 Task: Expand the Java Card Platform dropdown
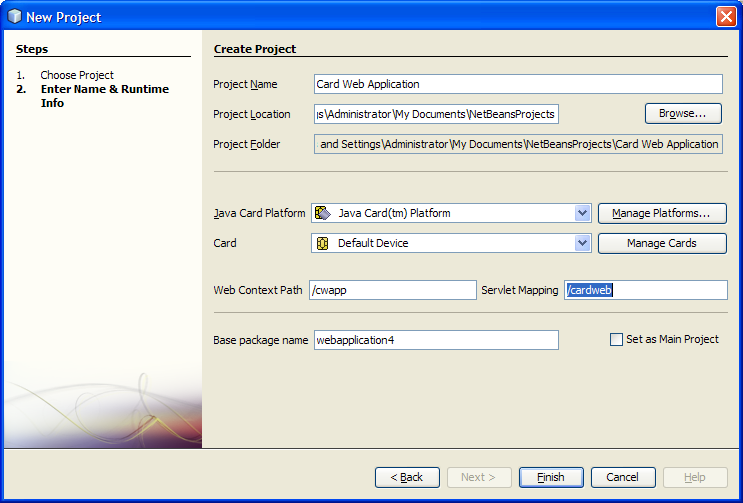point(583,213)
